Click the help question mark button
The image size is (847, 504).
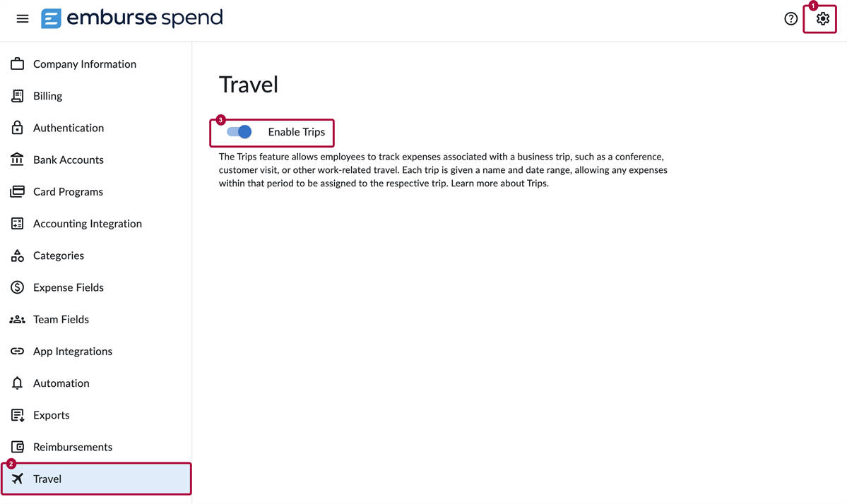(x=790, y=18)
